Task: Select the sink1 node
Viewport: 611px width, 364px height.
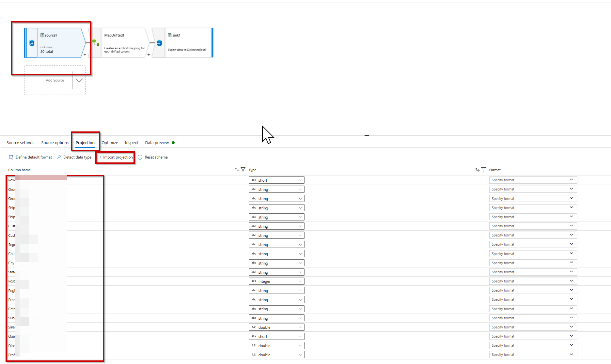Action: click(x=183, y=43)
